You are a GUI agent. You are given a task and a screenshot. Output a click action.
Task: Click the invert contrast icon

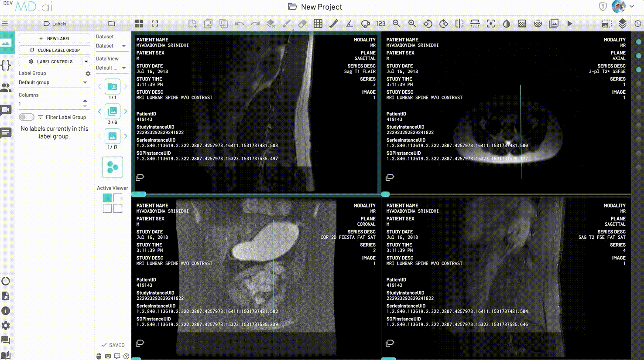pyautogui.click(x=507, y=24)
